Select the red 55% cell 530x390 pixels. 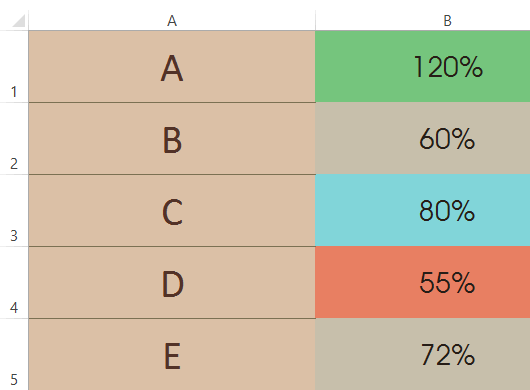pyautogui.click(x=423, y=283)
